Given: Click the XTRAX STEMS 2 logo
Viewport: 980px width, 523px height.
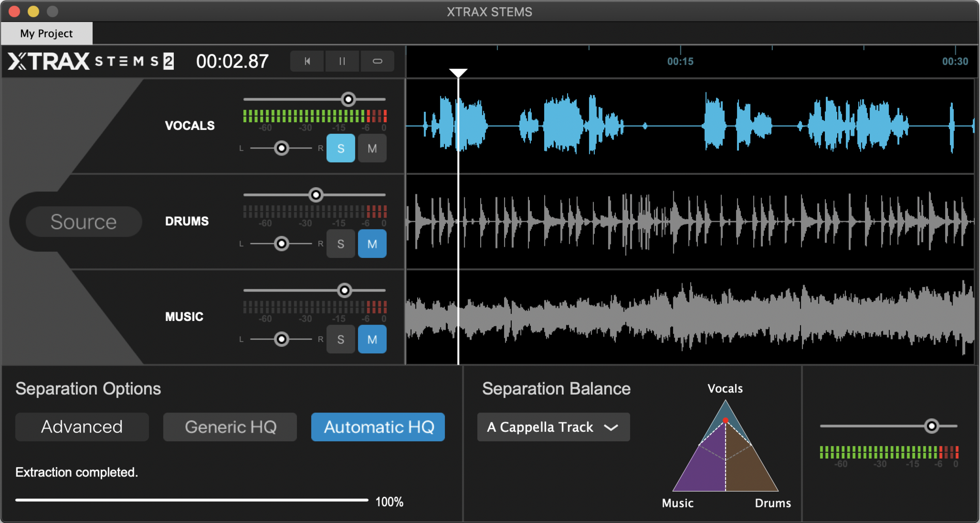Looking at the screenshot, I should [x=90, y=61].
